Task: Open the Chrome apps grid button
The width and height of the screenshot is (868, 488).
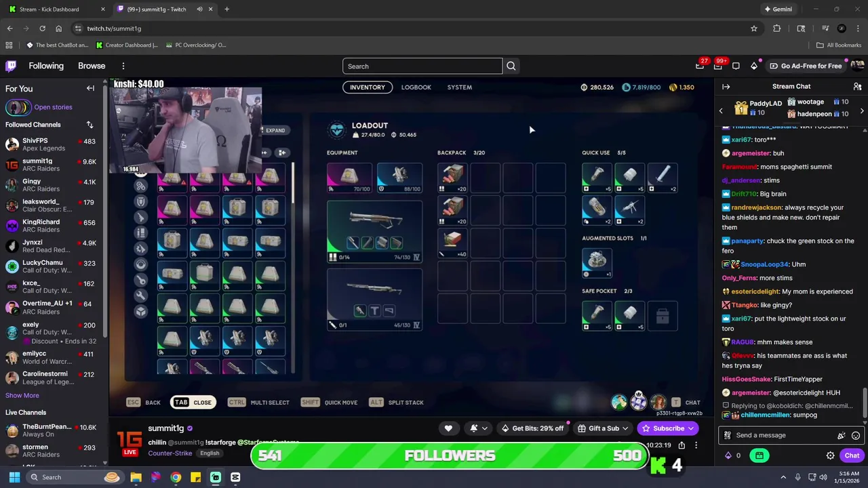Action: 9,45
